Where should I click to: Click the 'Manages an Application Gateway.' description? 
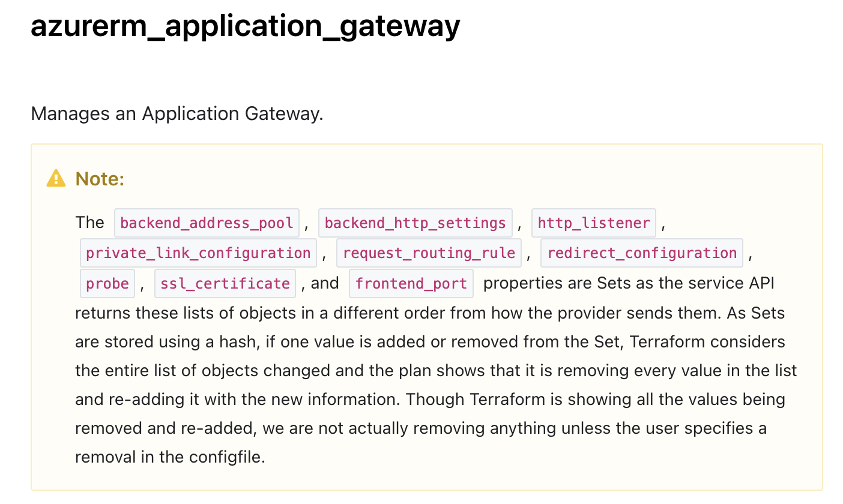[177, 113]
